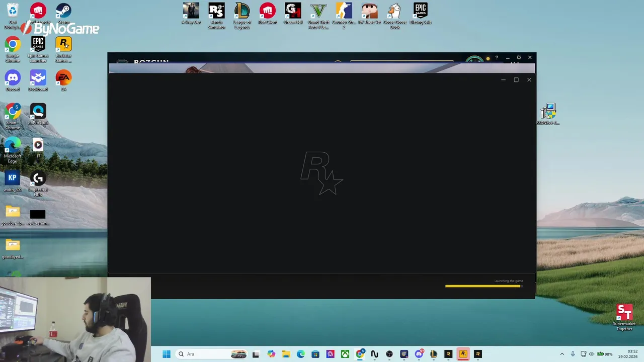Open the League client help question mark
Viewport: 644px width, 362px height.
coord(497,58)
